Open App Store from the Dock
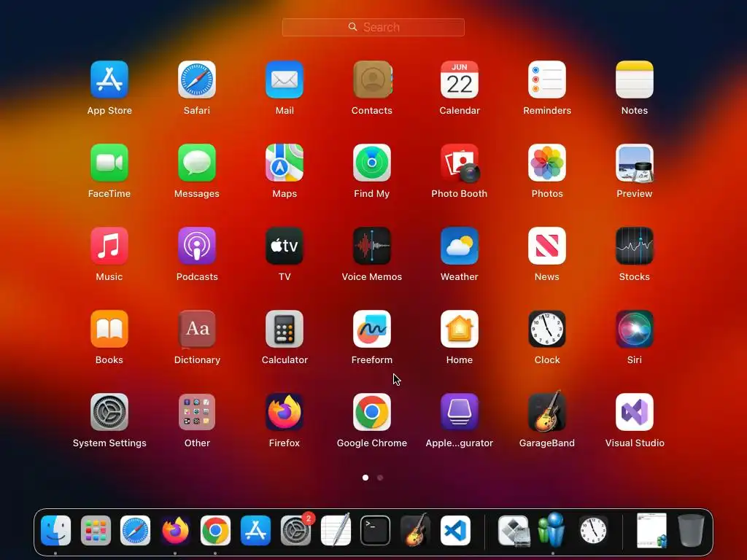 (255, 531)
